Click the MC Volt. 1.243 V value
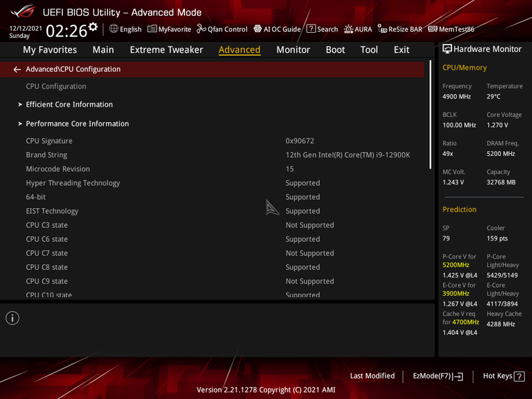Screen dimensions: 532x399 tap(453, 183)
